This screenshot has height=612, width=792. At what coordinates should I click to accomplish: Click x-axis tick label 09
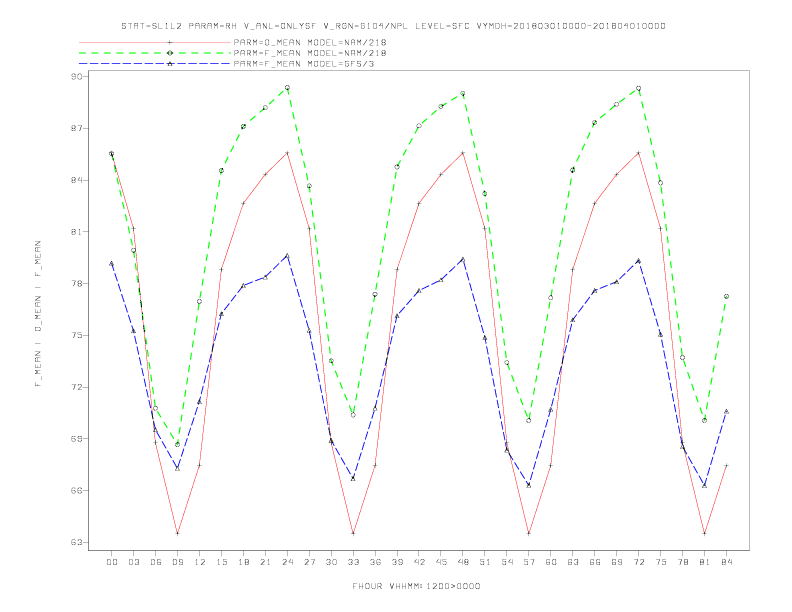pos(177,562)
